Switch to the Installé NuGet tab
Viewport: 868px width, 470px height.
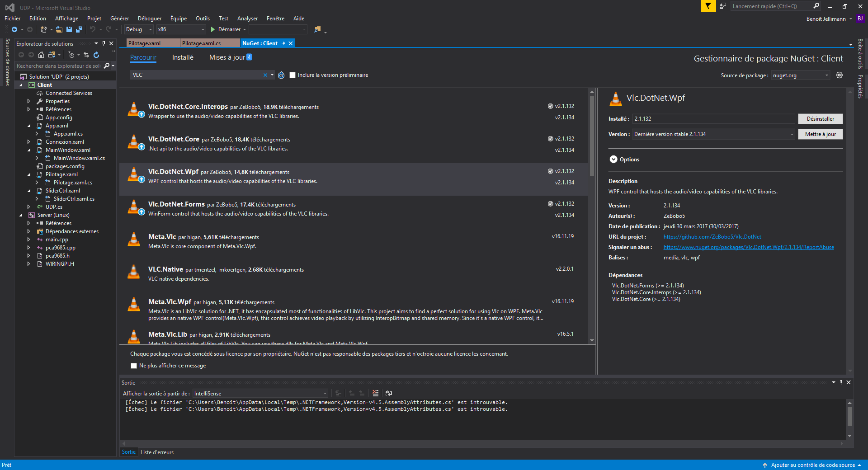point(183,57)
